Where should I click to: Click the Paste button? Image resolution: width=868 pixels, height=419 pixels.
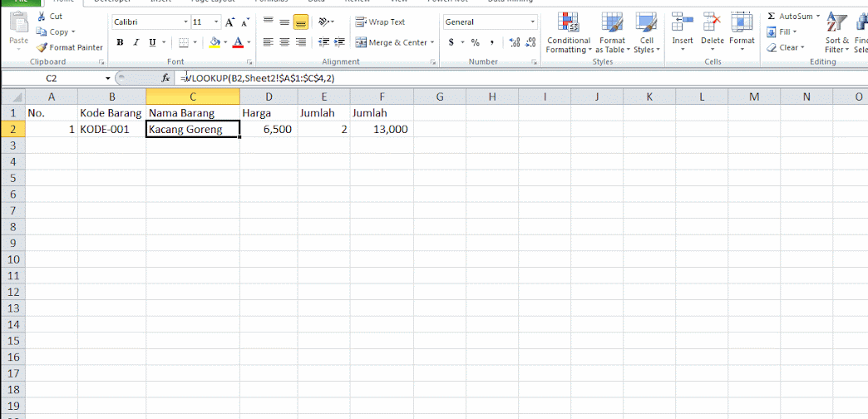pyautogui.click(x=19, y=31)
